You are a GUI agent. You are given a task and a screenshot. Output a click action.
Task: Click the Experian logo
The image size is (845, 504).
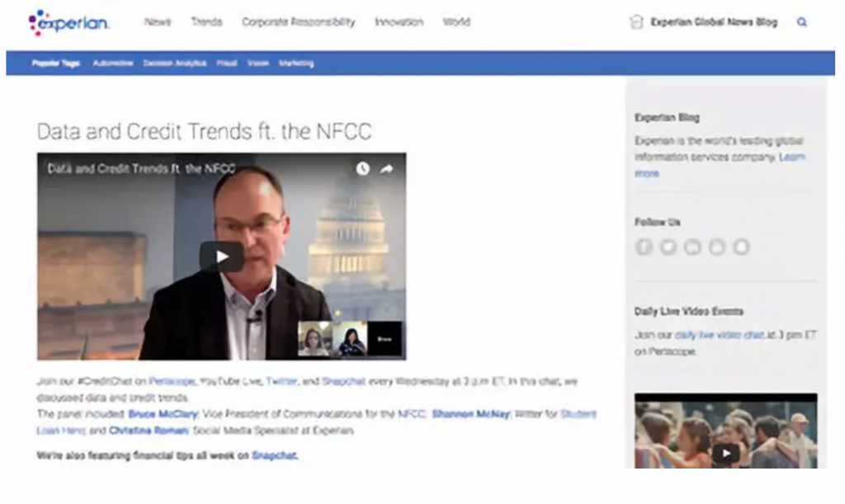[68, 22]
